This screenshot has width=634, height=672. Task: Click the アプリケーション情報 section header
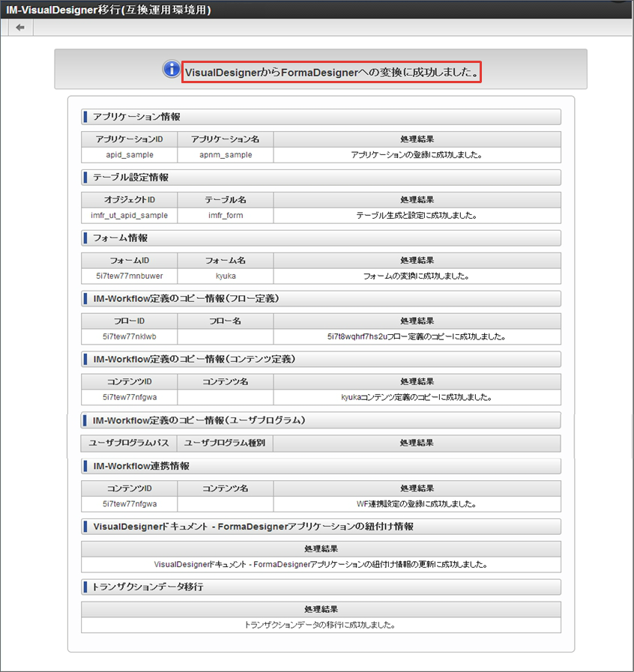[x=321, y=117]
